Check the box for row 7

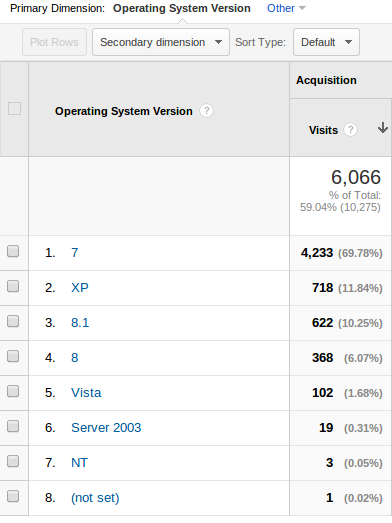point(13,461)
